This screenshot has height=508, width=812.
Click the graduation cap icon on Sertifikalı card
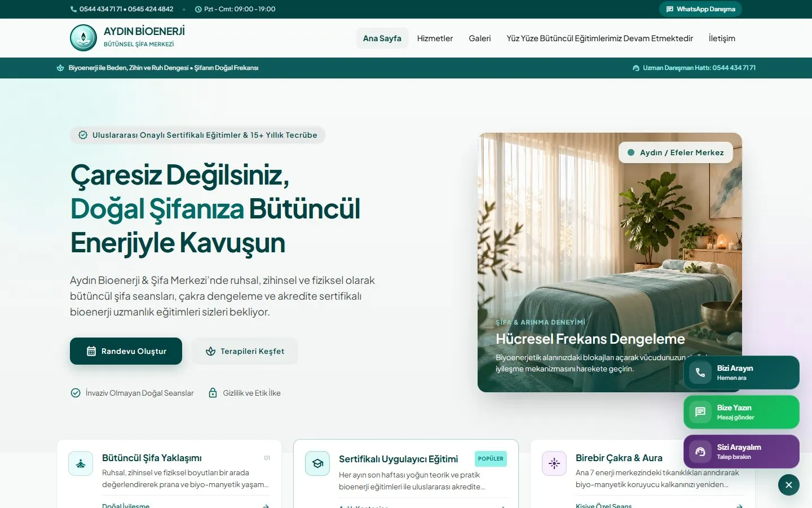click(x=317, y=463)
